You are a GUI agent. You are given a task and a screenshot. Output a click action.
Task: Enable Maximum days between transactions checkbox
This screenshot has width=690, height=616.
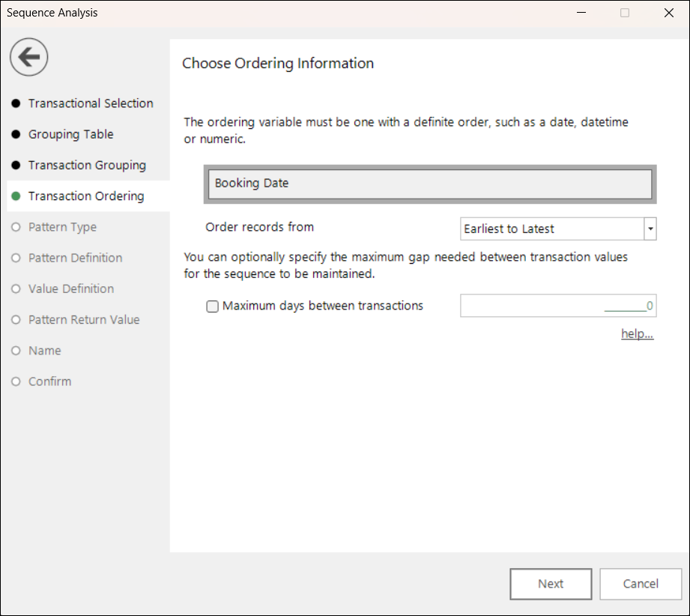click(x=213, y=306)
